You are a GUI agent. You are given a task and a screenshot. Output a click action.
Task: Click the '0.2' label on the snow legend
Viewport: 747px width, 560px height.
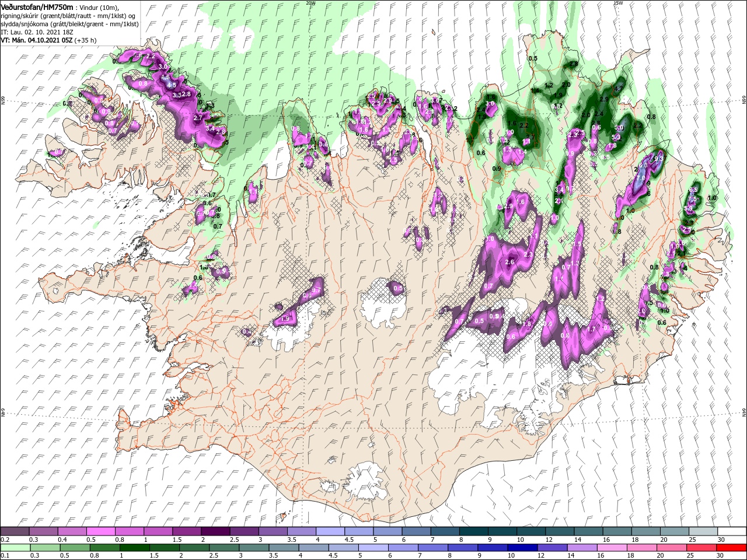pos(5,540)
